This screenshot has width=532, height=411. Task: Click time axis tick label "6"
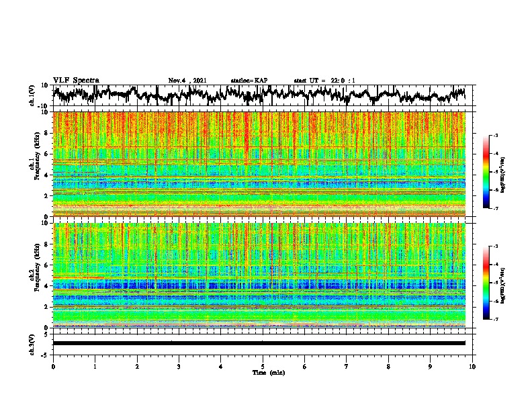pyautogui.click(x=305, y=367)
